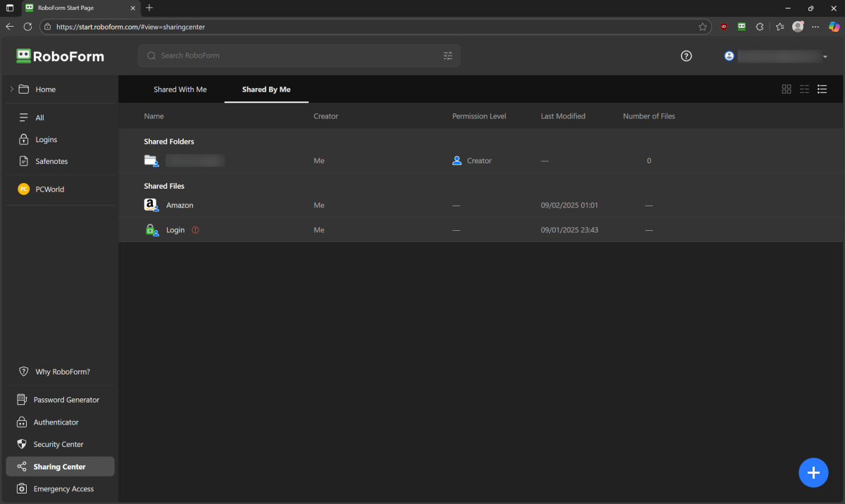Switch to Shared With Me tab
Viewport: 845px width, 504px height.
click(180, 89)
